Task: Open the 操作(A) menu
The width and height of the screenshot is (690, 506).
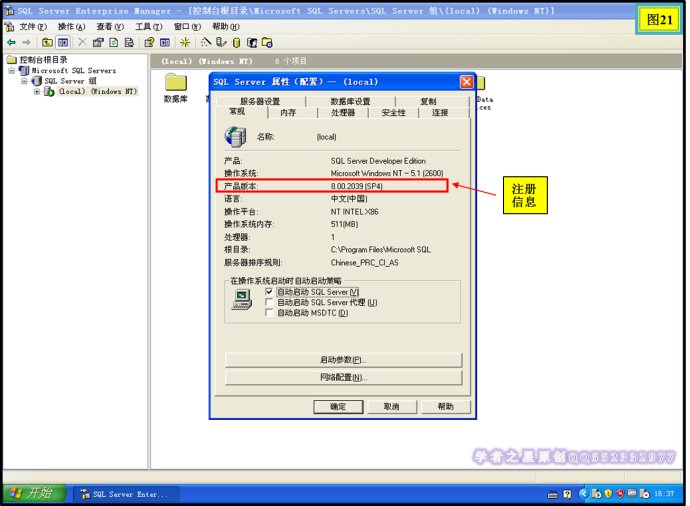Action: (x=72, y=27)
